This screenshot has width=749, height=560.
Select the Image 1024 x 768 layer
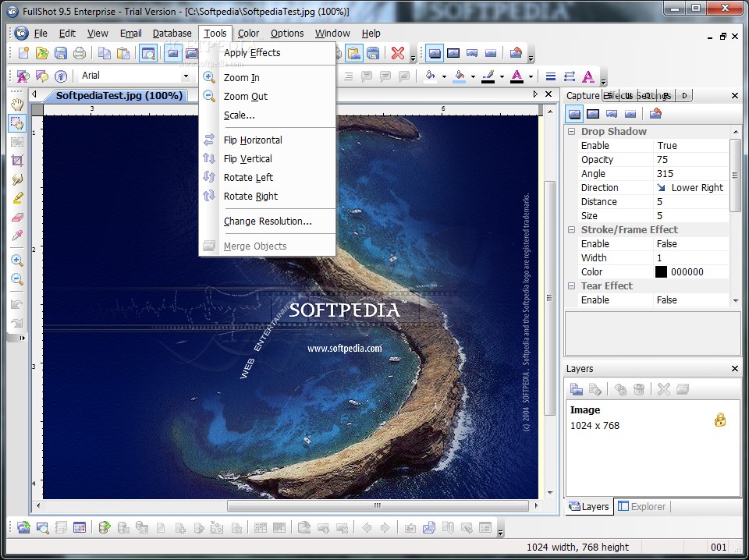click(x=652, y=418)
